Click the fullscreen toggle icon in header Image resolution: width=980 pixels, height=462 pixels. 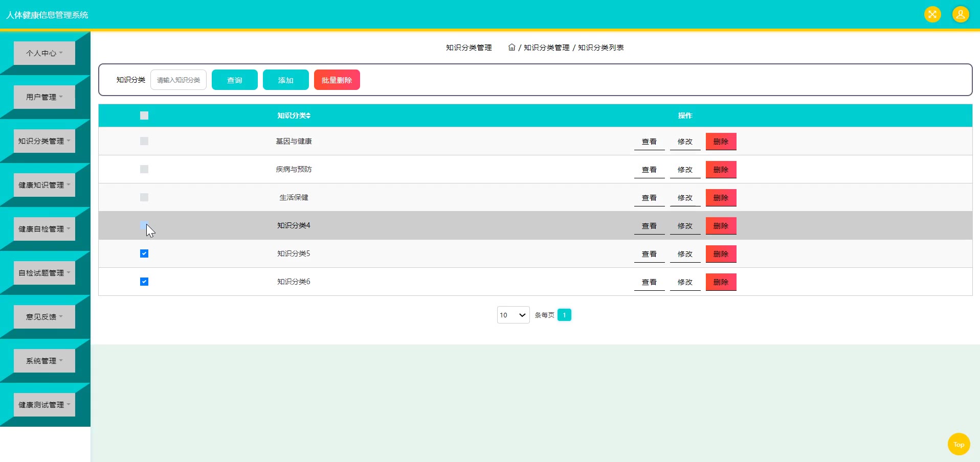click(932, 14)
